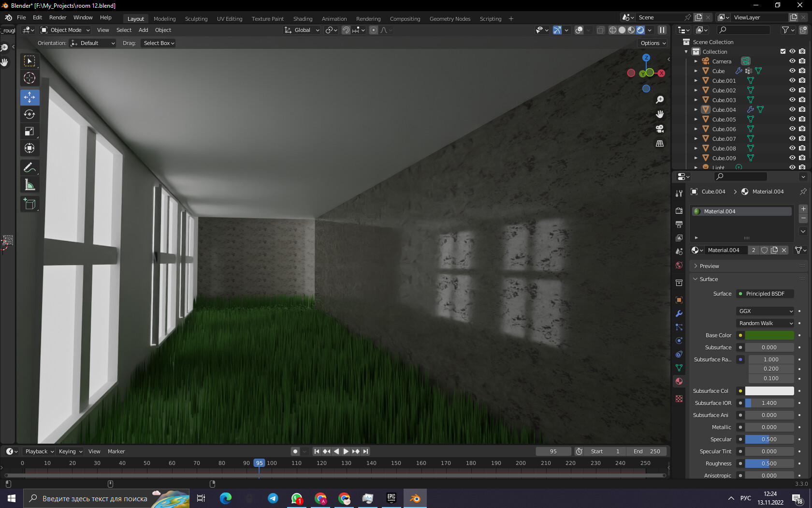Uncheck the Collection exclude checkbox

click(x=783, y=52)
